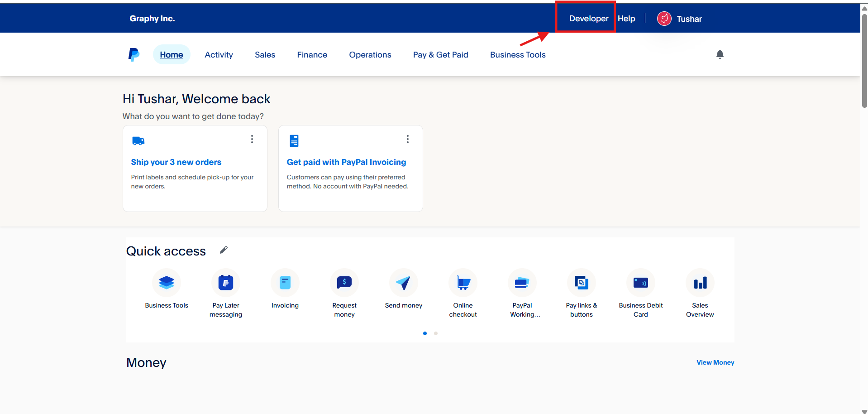Edit Quick access with pencil icon
Screen dimensions: 868x414
tap(224, 250)
